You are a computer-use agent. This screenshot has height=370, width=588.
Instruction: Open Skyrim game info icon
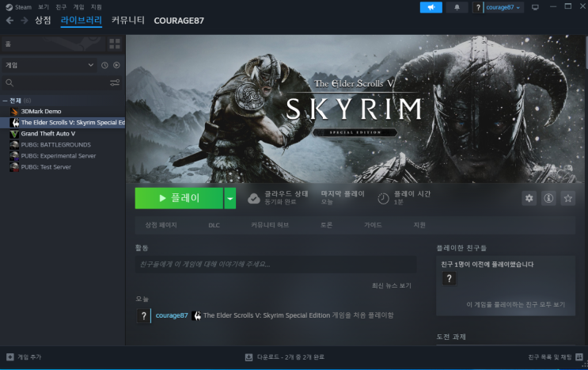548,198
